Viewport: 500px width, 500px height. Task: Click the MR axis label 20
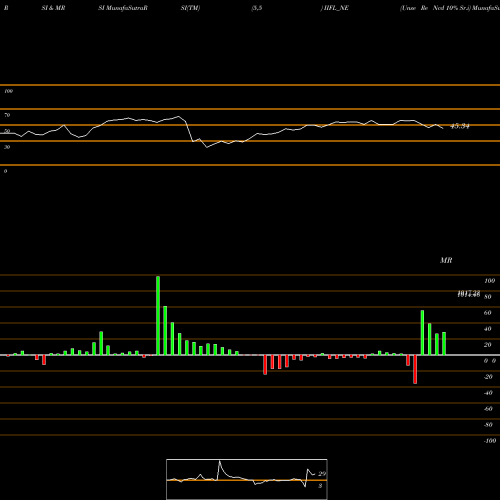point(487,345)
